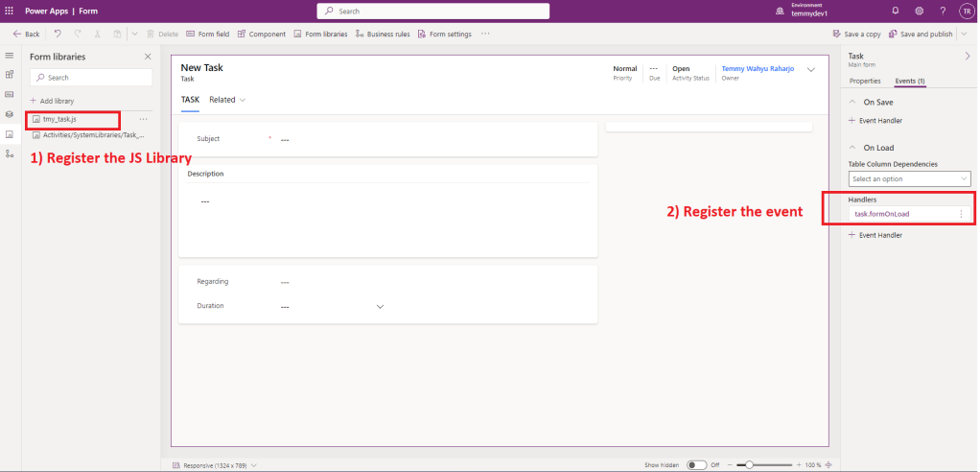Open the notifications bell
Viewport: 980px width, 472px height.
tap(896, 12)
